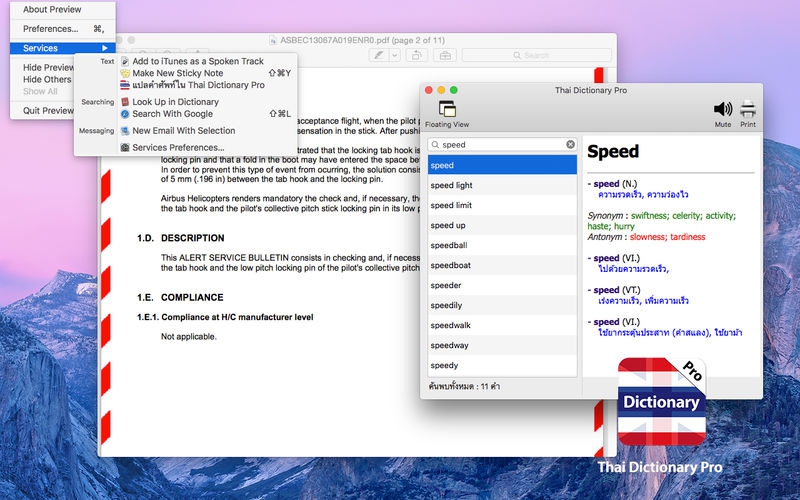Open Preferences from the Preview menu

pyautogui.click(x=51, y=29)
